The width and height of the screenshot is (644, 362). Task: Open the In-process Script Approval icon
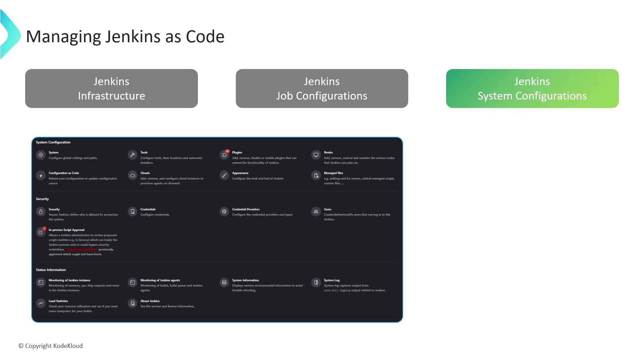tap(41, 232)
